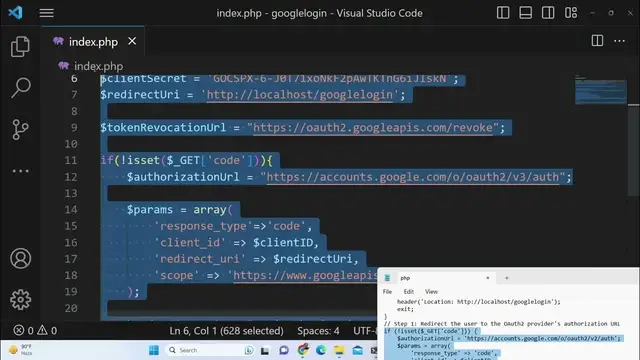640x360 pixels.
Task: Click 'redirect_uri' key on line 17
Action: tap(199, 259)
